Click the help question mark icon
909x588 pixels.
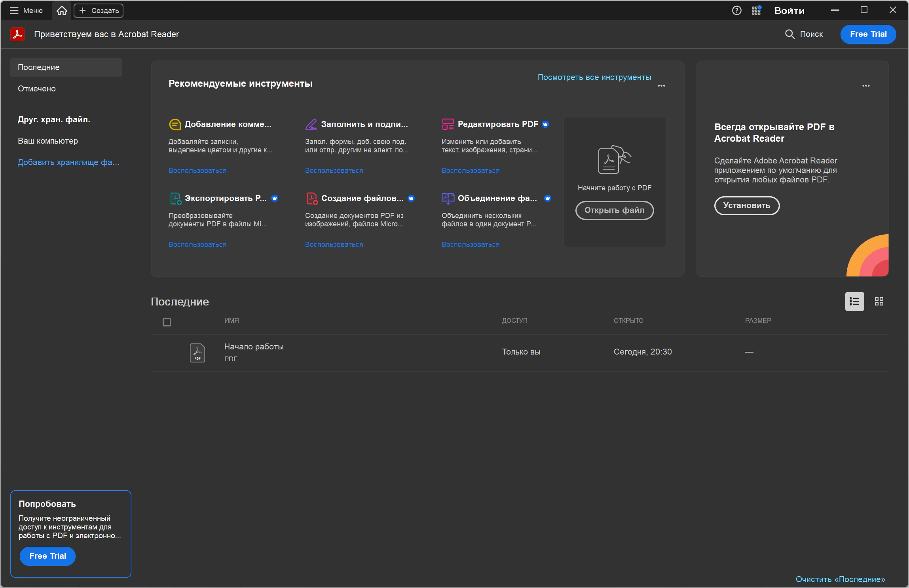coord(736,11)
